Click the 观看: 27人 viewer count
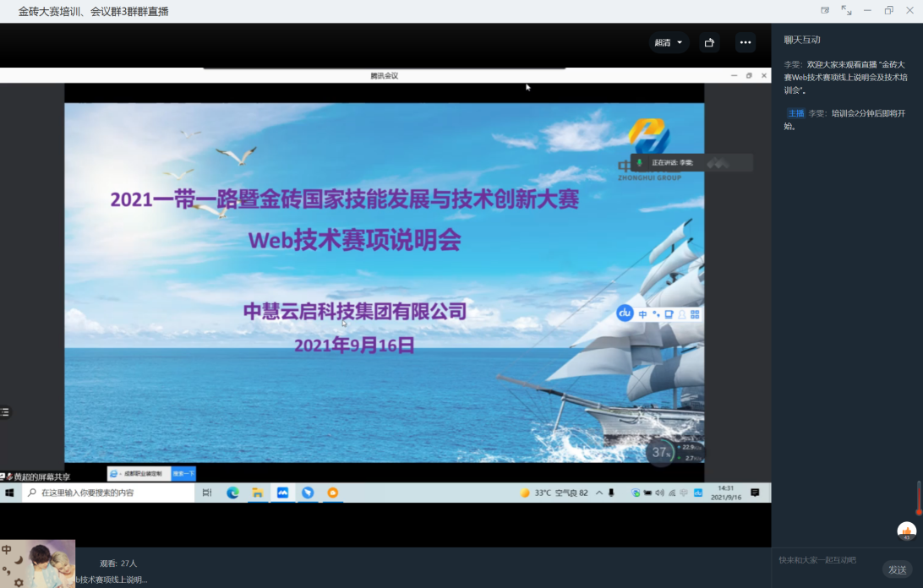923x588 pixels. pos(118,563)
